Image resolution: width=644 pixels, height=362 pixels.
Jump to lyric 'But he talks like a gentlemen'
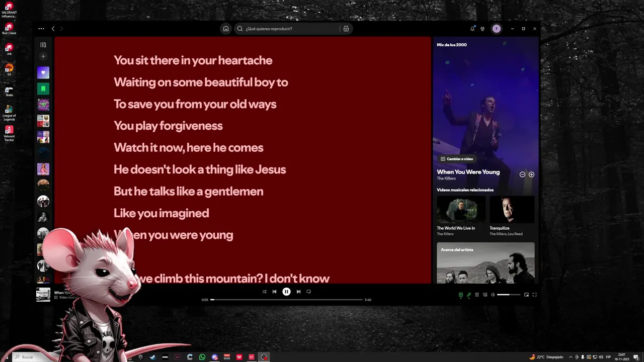coord(188,191)
